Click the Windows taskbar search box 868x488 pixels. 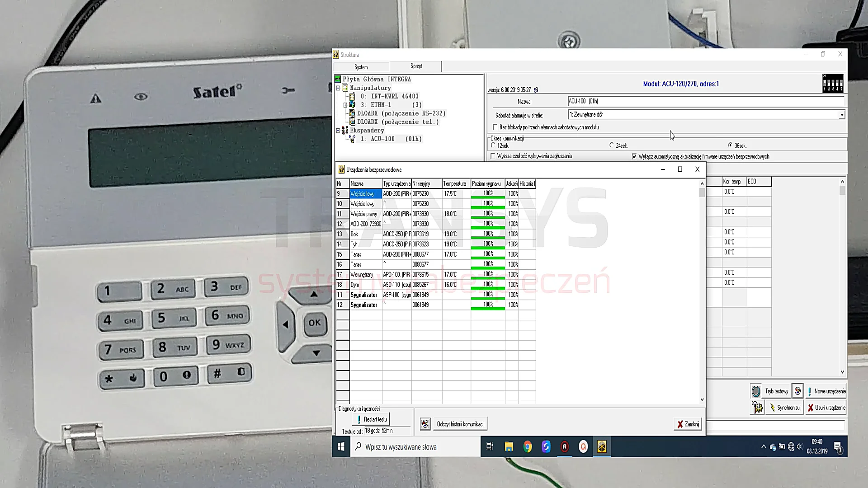tap(415, 447)
